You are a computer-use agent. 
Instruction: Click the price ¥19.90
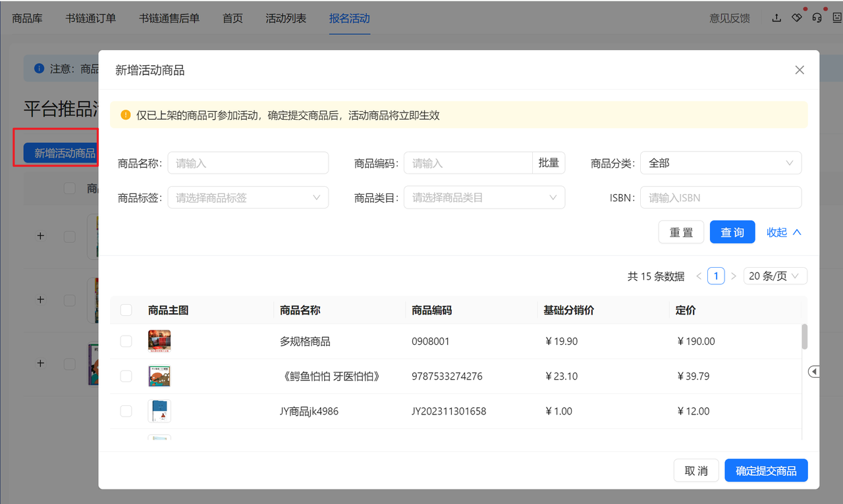(562, 341)
